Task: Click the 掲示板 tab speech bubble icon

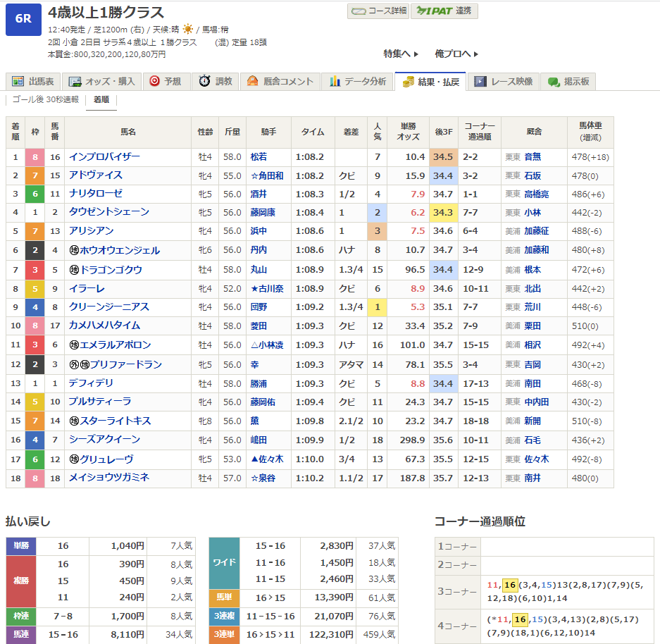Action: (554, 82)
